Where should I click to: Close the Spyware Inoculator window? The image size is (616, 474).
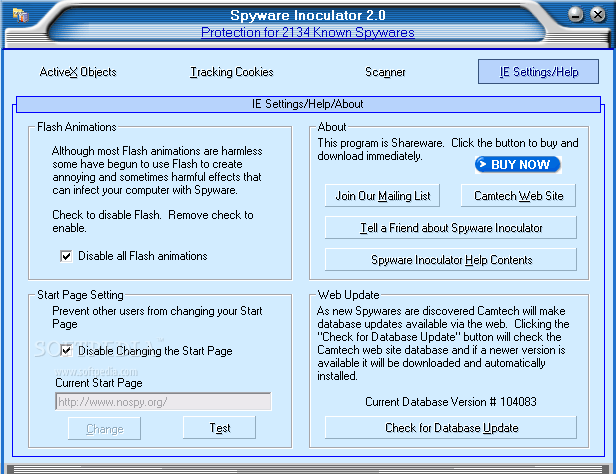(x=598, y=15)
